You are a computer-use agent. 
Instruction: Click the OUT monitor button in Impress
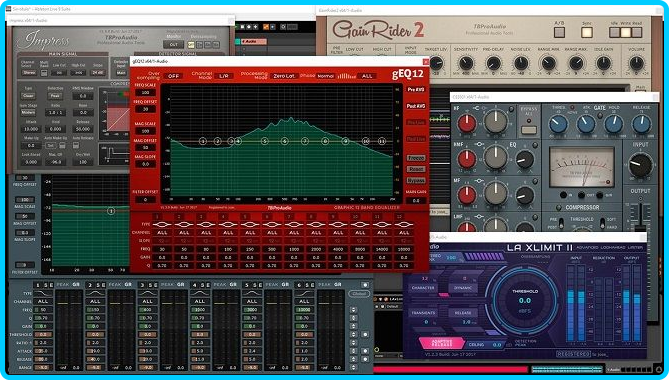[174, 45]
